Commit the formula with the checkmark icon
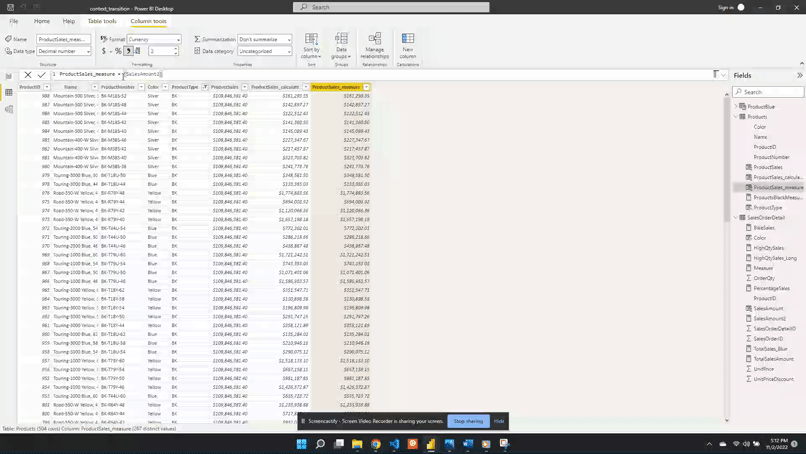Image resolution: width=806 pixels, height=454 pixels. click(x=41, y=74)
